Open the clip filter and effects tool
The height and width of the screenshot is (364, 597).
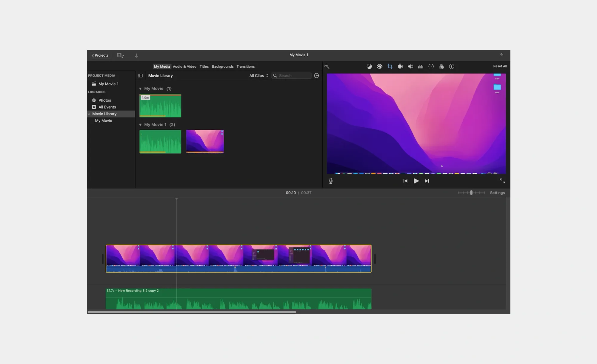[441, 66]
